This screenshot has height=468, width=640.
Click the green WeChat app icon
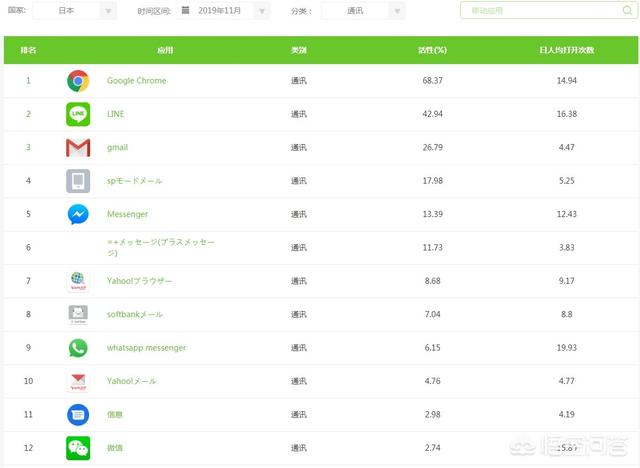click(78, 448)
